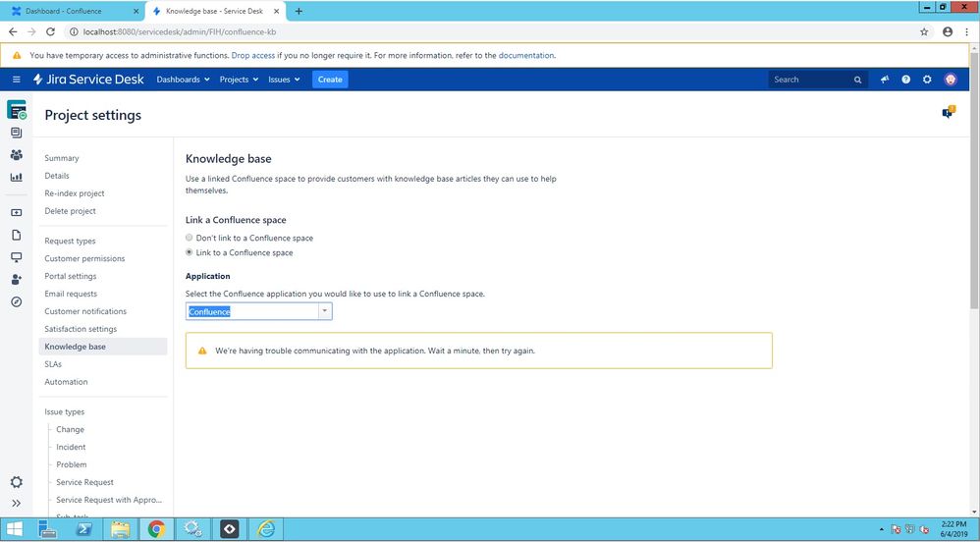Open the Chrome profile account icon
This screenshot has height=542, width=980.
pos(948,31)
